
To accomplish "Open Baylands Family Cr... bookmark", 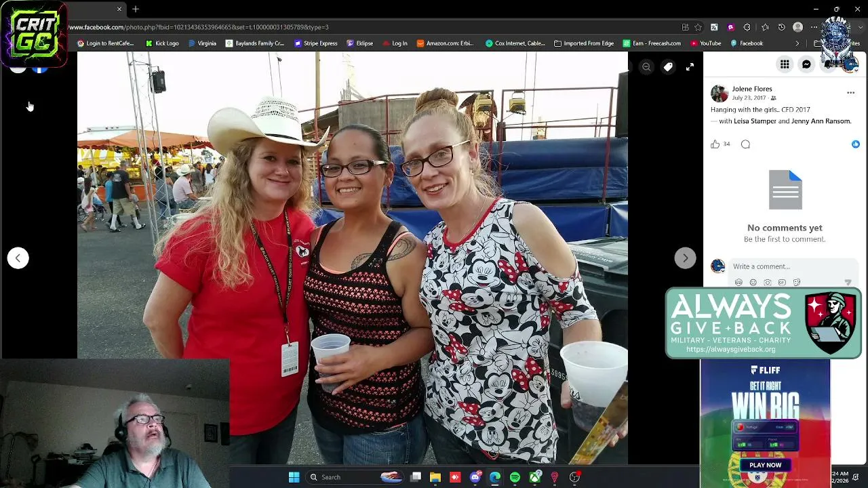I will [255, 43].
